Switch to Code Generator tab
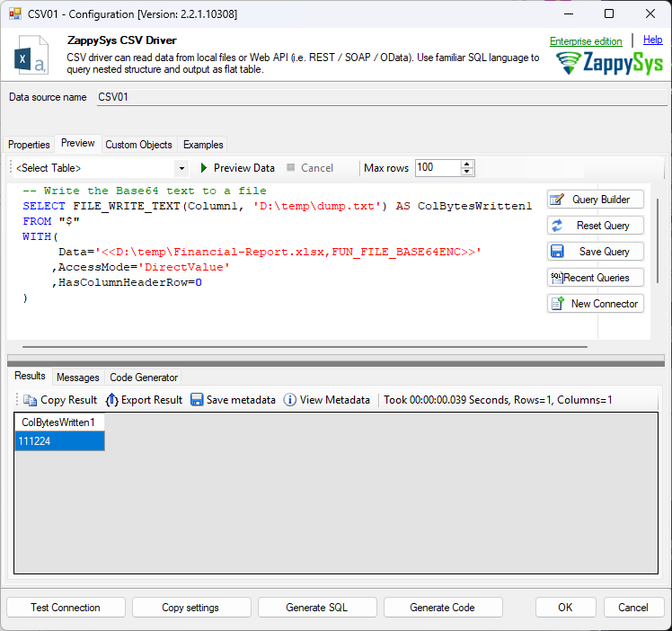Image resolution: width=672 pixels, height=631 pixels. coord(144,378)
